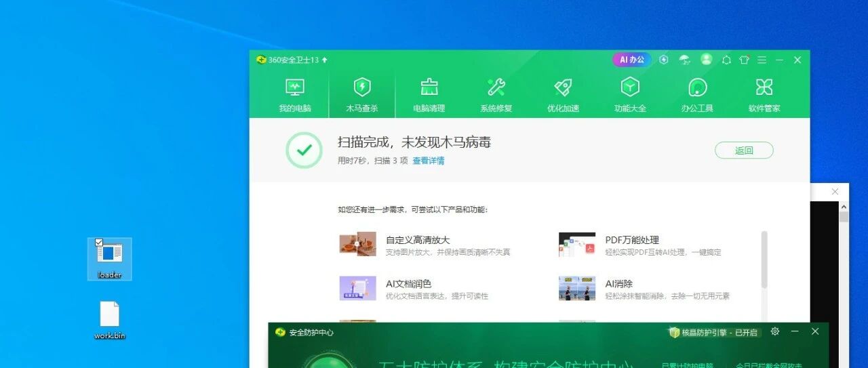Click the hexagon lightning icon in title bar
This screenshot has height=368, width=868.
(x=664, y=60)
